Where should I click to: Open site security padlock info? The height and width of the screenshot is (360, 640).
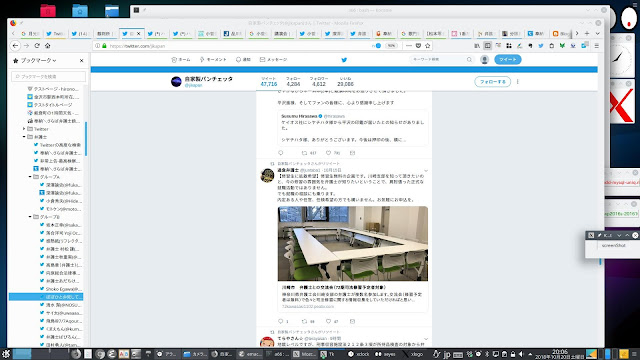click(x=104, y=46)
